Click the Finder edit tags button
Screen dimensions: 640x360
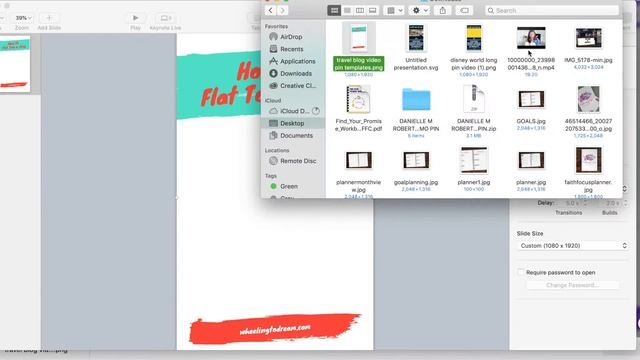tap(464, 11)
